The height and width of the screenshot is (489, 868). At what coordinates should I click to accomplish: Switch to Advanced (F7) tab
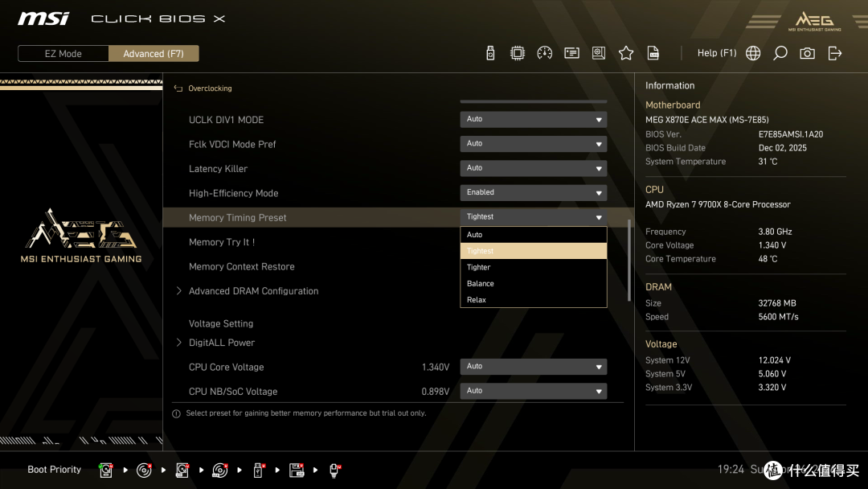[x=154, y=54]
